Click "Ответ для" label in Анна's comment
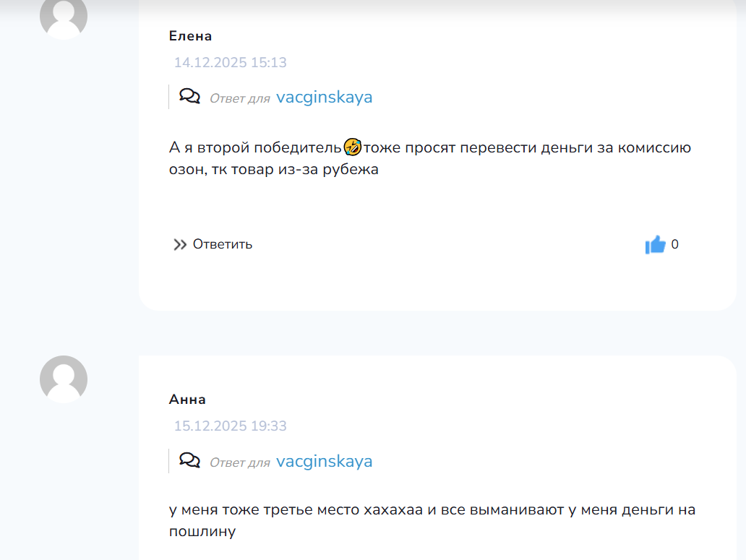Viewport: 746px width, 560px height. [239, 462]
